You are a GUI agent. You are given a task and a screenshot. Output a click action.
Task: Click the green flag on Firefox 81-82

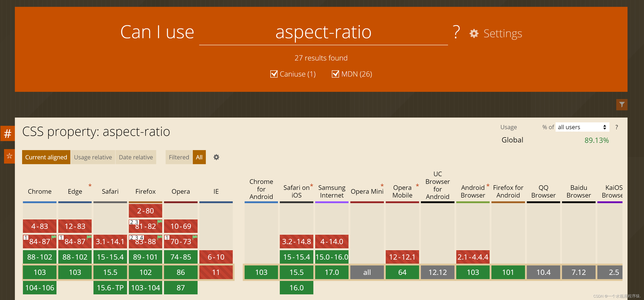[160, 222]
